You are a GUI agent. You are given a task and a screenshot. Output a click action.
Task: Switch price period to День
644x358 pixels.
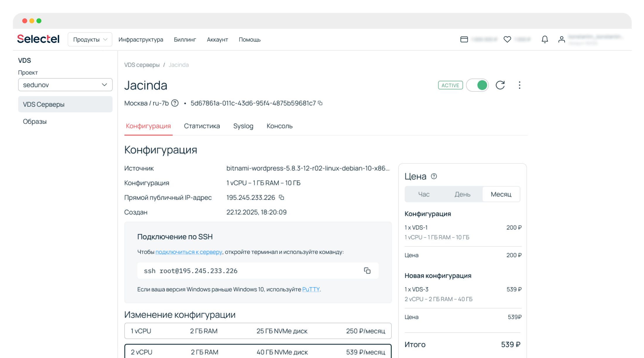point(462,194)
